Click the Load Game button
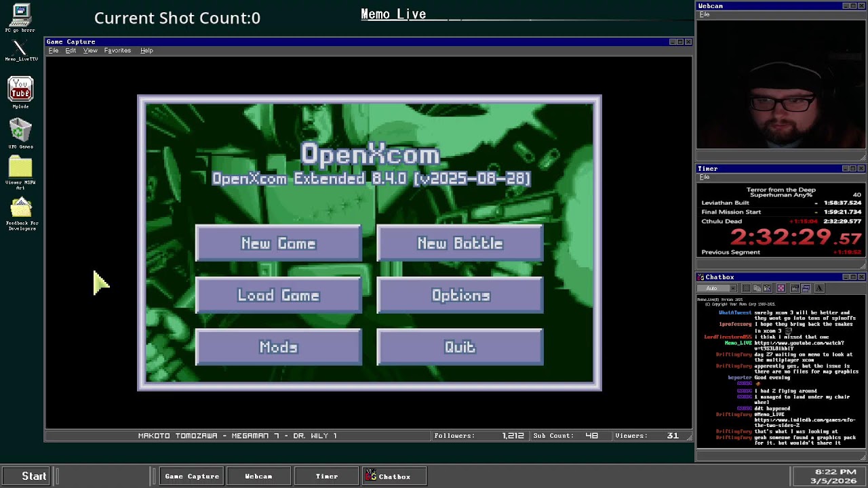Viewport: 868px width, 488px height. (278, 296)
